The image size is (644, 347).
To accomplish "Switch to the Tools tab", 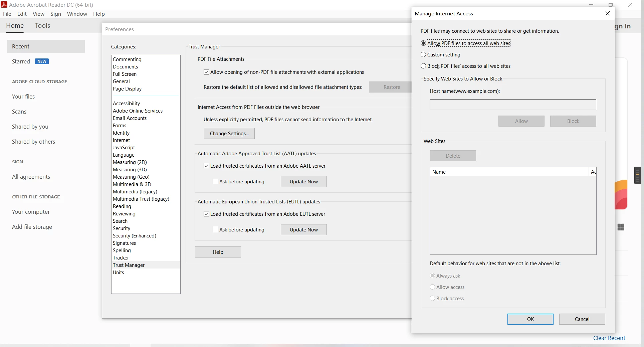I will click(42, 25).
